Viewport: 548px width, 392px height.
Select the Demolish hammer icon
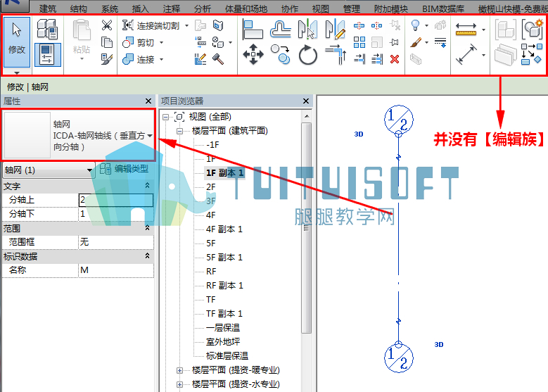[x=218, y=59]
